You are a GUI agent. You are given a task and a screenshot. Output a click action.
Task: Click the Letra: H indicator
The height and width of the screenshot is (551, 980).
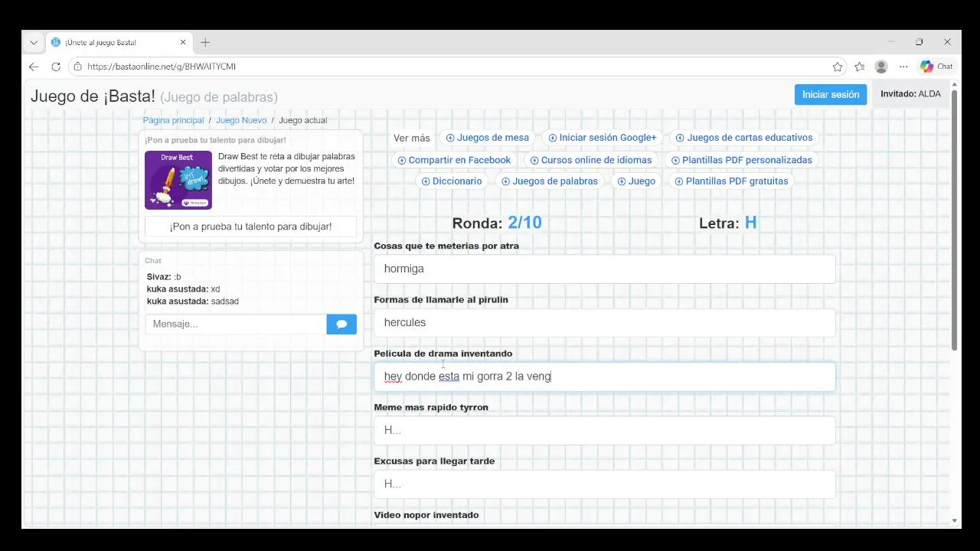click(727, 223)
